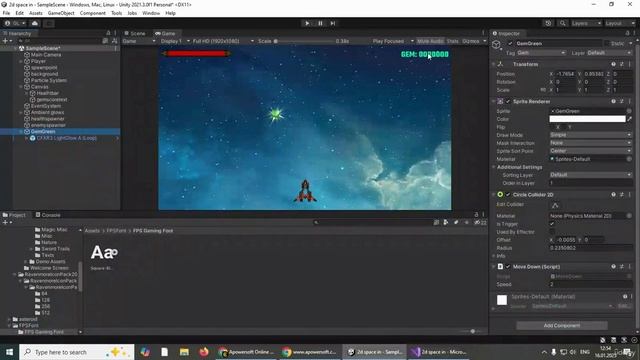Open the Layout dropdown
Image resolution: width=640 pixels, height=360 pixels.
click(620, 23)
